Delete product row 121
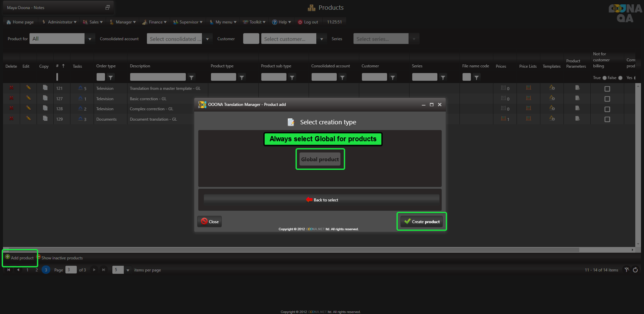This screenshot has height=314, width=644. click(x=11, y=88)
